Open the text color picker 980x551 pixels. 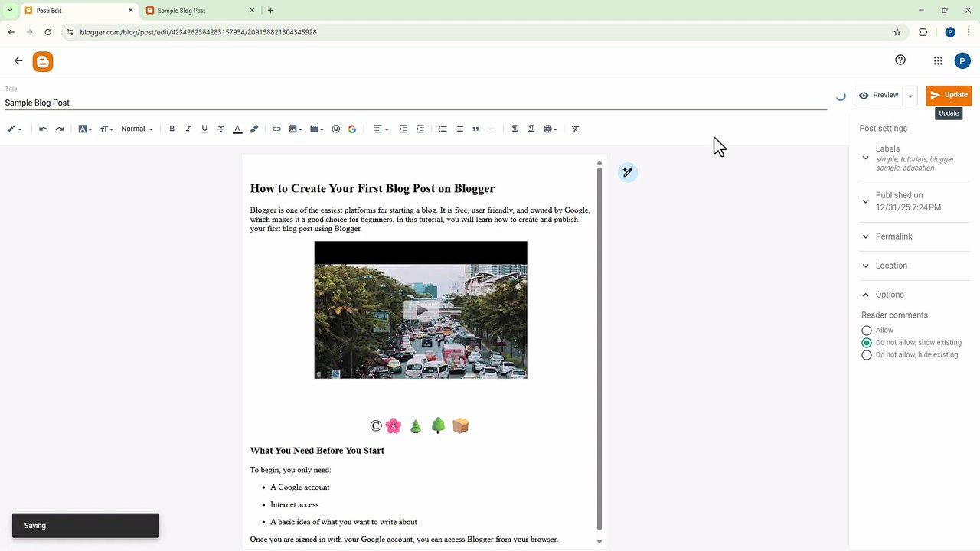237,129
